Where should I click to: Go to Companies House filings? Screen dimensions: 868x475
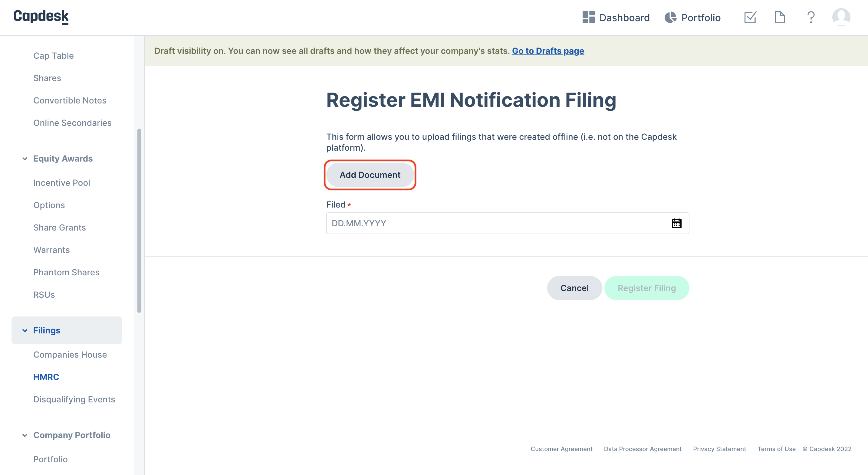pos(70,355)
